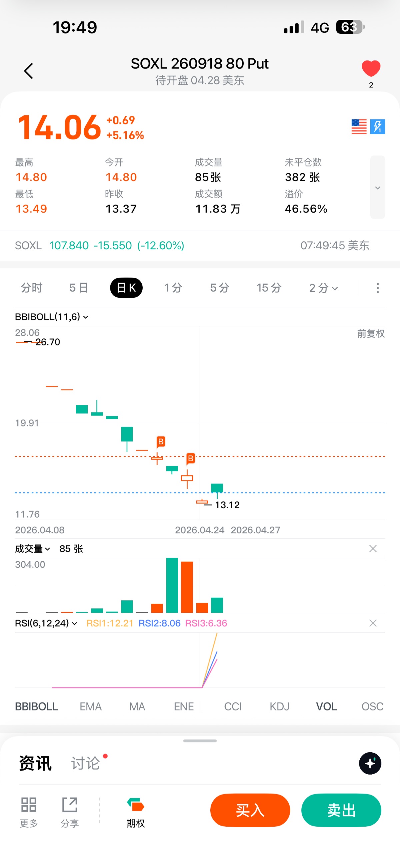Open the AI assistant sparkle icon
The width and height of the screenshot is (400, 868).
[x=370, y=763]
